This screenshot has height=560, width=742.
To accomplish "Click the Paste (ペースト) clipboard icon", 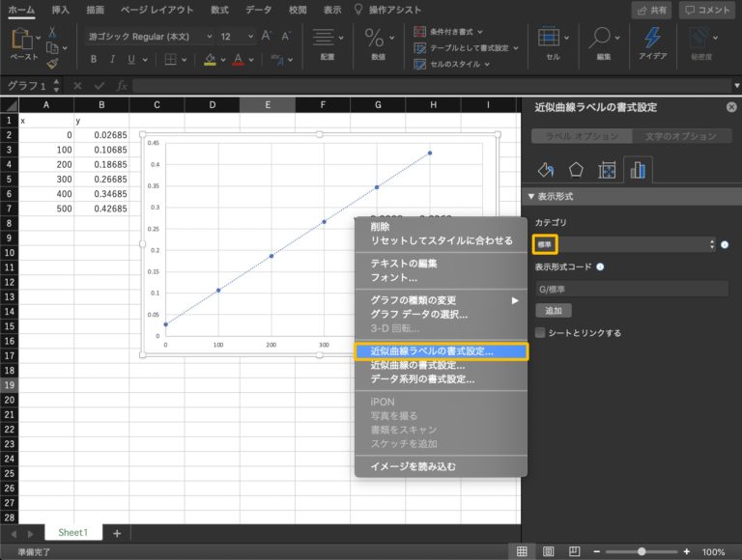I will 21,39.
